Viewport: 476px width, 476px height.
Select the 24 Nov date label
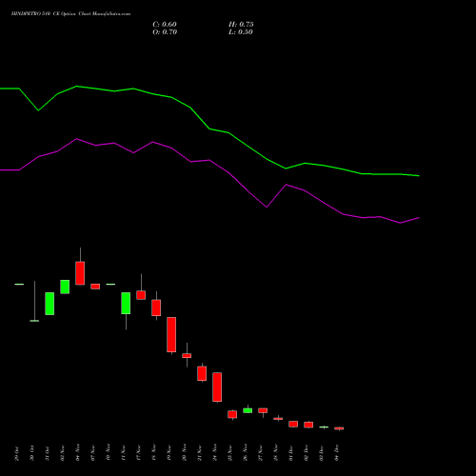coord(215,453)
